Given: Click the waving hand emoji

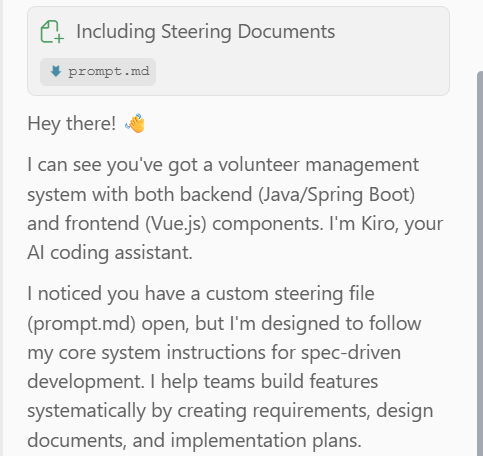Looking at the screenshot, I should pos(135,123).
